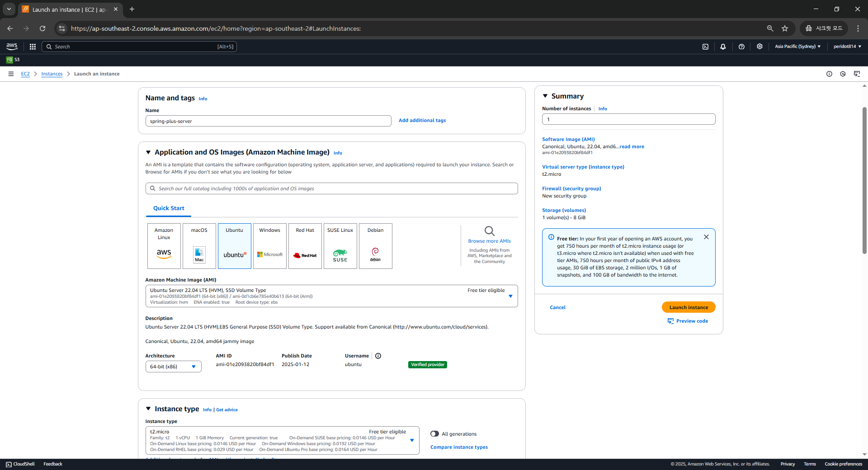Select the Ubuntu AMI tile
Image resolution: width=868 pixels, height=470 pixels.
click(x=234, y=246)
